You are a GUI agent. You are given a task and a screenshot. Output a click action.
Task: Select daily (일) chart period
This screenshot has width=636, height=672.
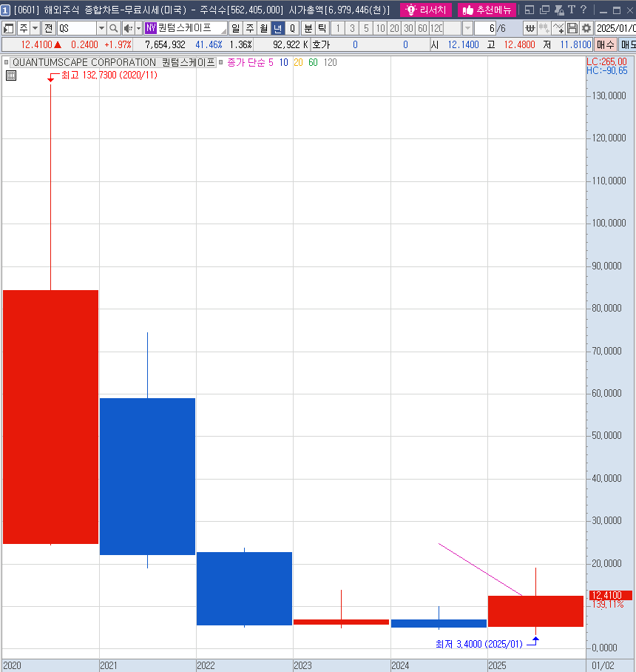tap(235, 28)
